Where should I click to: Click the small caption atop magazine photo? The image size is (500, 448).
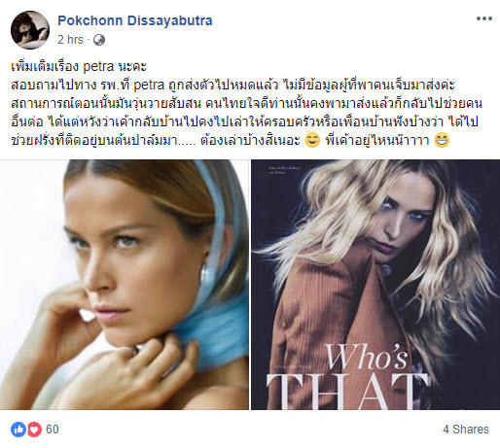284,171
